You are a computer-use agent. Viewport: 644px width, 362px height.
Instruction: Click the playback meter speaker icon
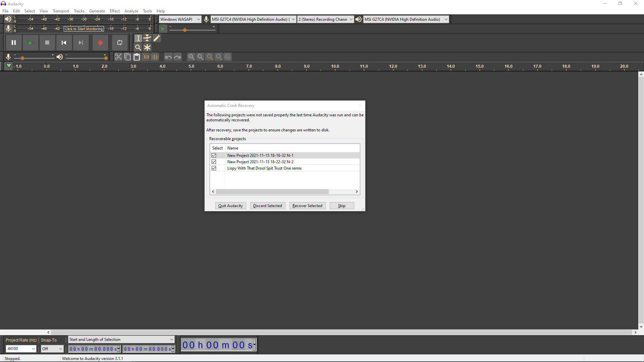[8, 19]
